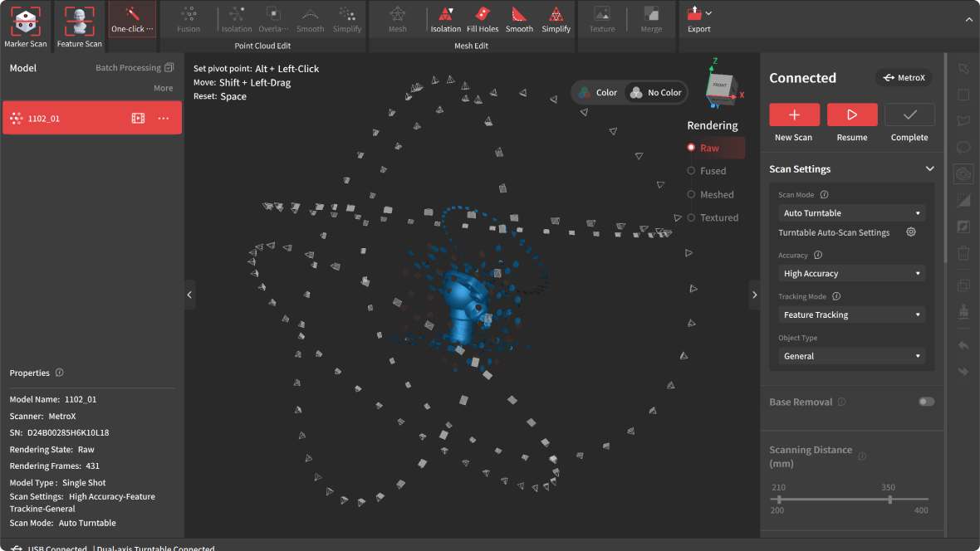Click the mesh Isolation tool
This screenshot has height=551, width=980.
445,16
